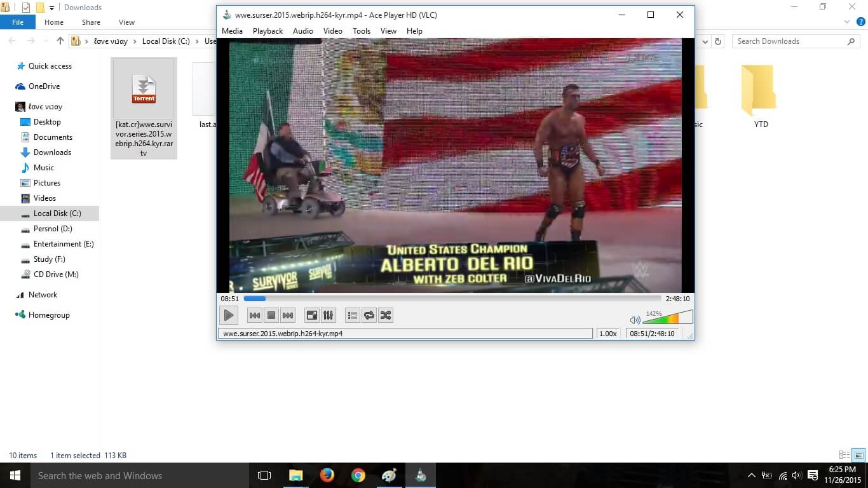Image resolution: width=868 pixels, height=488 pixels.
Task: Click the 1.00x playback speed label
Action: (x=608, y=334)
